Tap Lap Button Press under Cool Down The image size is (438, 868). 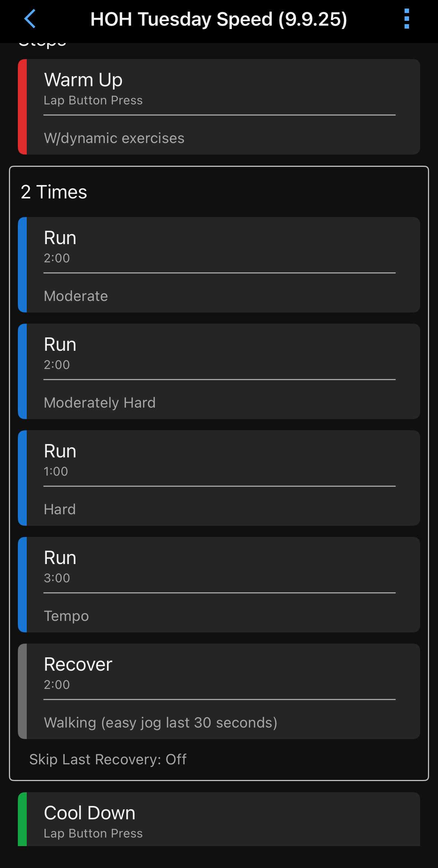pyautogui.click(x=93, y=833)
